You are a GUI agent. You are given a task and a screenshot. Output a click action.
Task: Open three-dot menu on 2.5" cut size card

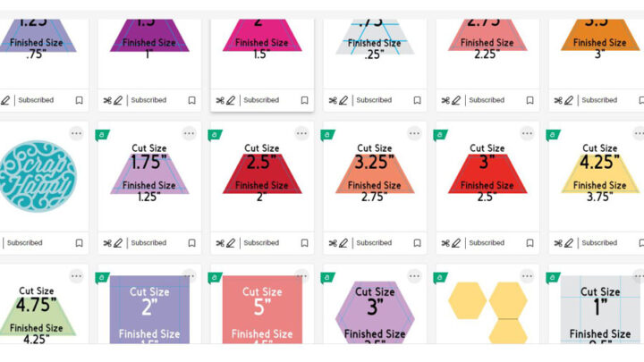(301, 134)
